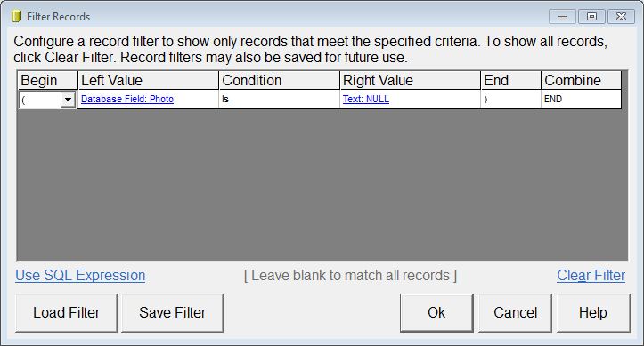Click the Use SQL Expression link

[80, 275]
